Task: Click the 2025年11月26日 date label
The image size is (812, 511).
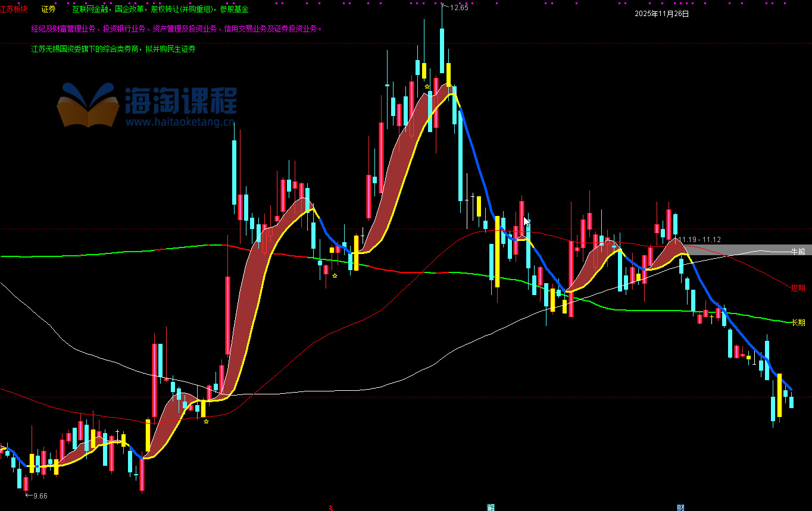Action: pyautogui.click(x=661, y=14)
